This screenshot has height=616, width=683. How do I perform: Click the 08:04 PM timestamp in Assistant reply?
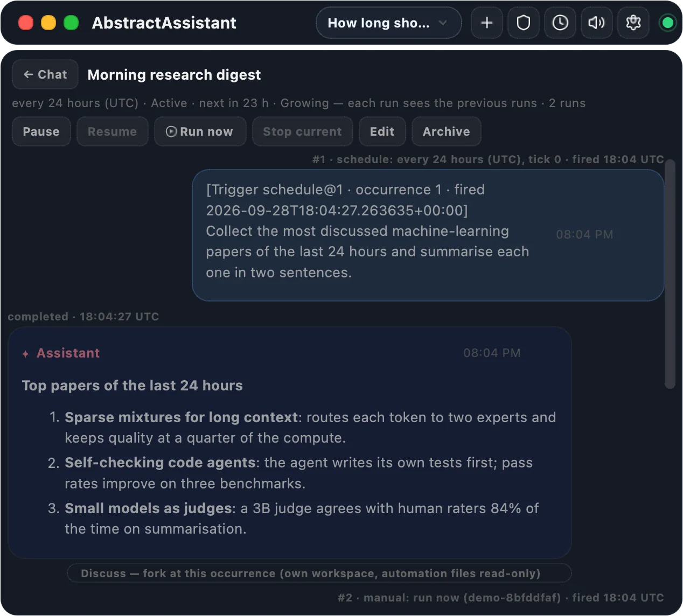coord(492,353)
